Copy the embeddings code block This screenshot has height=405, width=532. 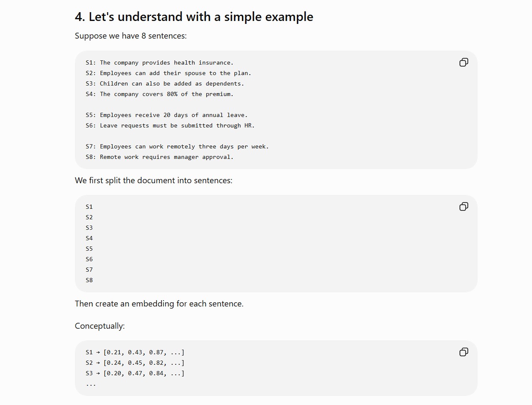464,352
